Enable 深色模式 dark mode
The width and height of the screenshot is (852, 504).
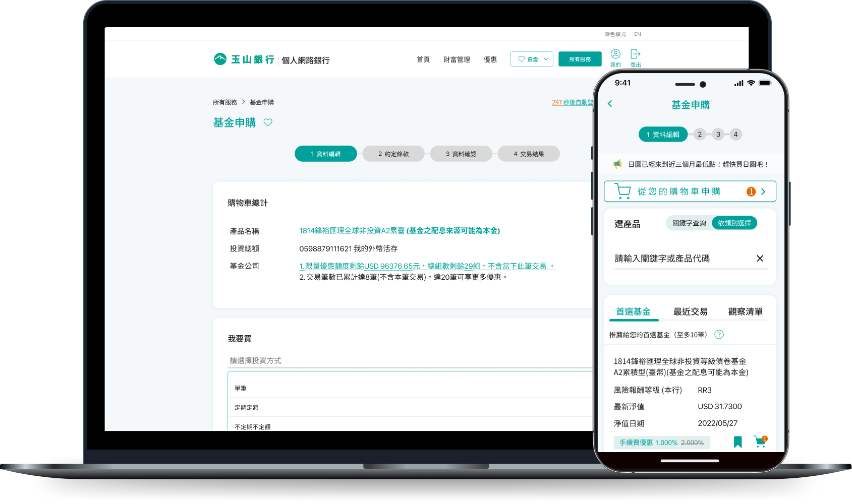tap(615, 34)
